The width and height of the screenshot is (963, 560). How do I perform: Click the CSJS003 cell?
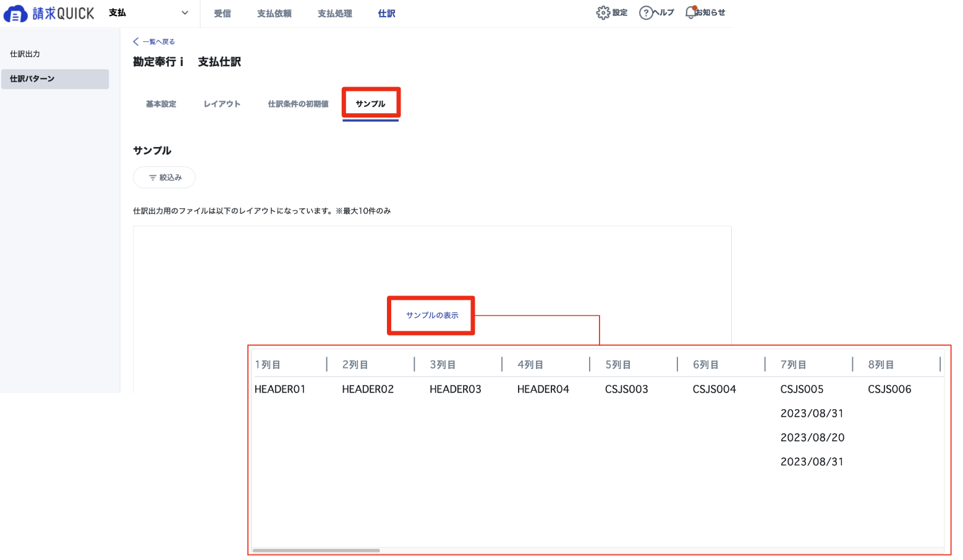coord(627,389)
